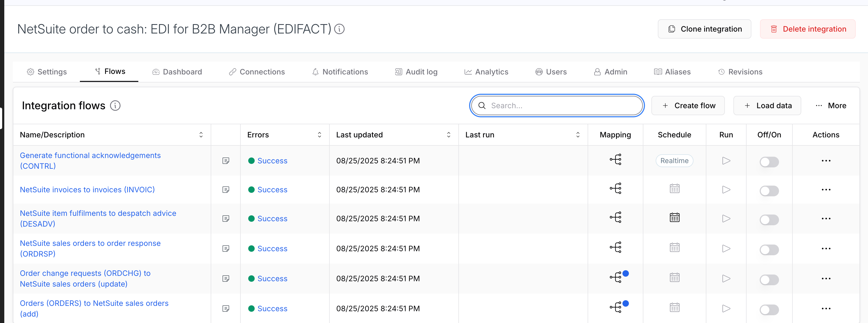Open schedule for Order change requests (ORDCHG) flow
This screenshot has width=868, height=323.
[x=674, y=277]
